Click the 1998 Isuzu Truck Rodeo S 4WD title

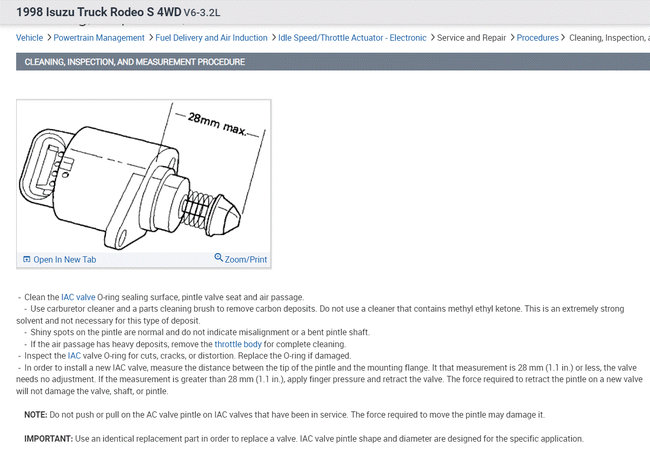click(x=99, y=12)
